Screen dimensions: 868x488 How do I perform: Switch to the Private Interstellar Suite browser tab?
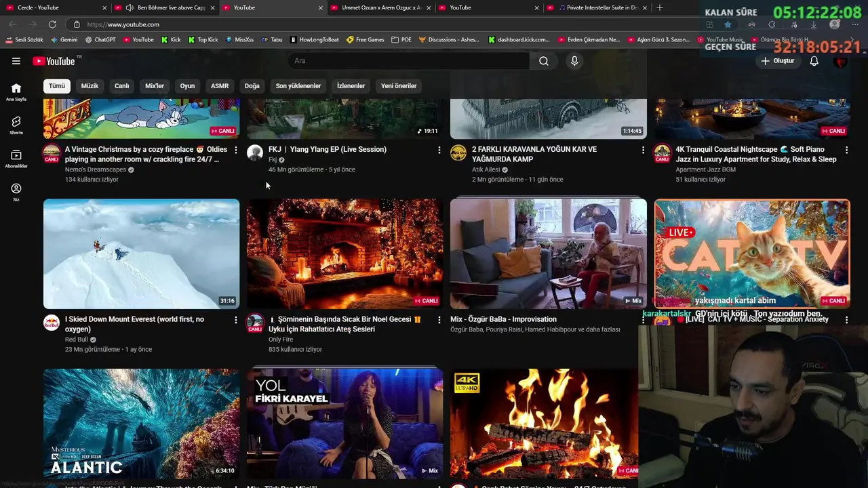click(x=597, y=7)
